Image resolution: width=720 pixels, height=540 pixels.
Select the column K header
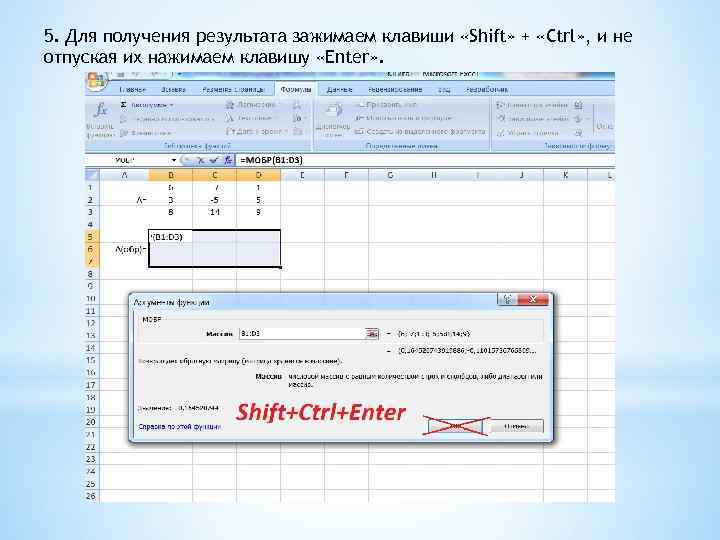[565, 175]
